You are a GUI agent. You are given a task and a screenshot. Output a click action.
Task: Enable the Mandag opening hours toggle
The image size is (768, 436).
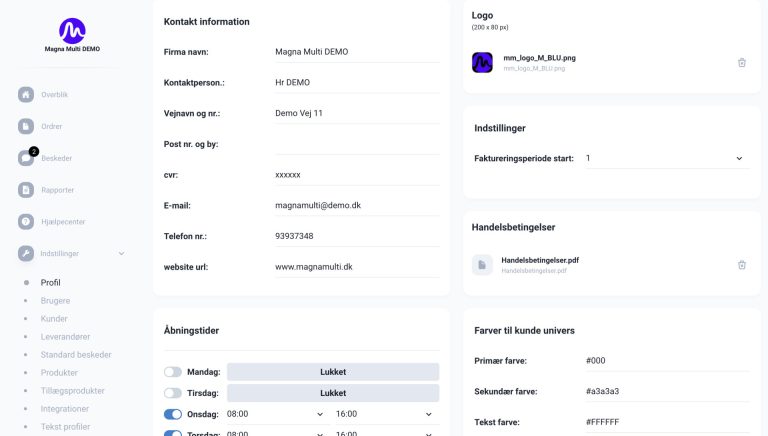173,372
